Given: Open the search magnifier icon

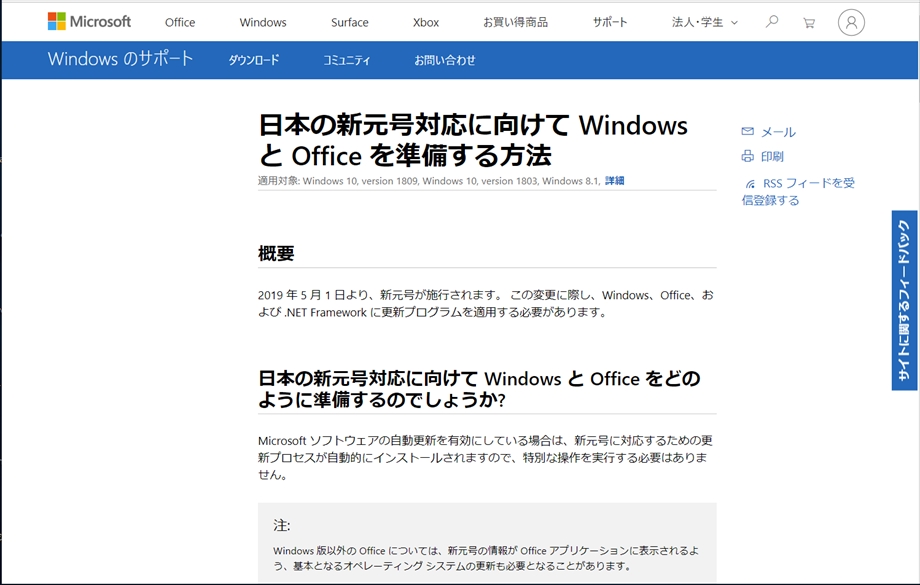Looking at the screenshot, I should click(x=772, y=22).
